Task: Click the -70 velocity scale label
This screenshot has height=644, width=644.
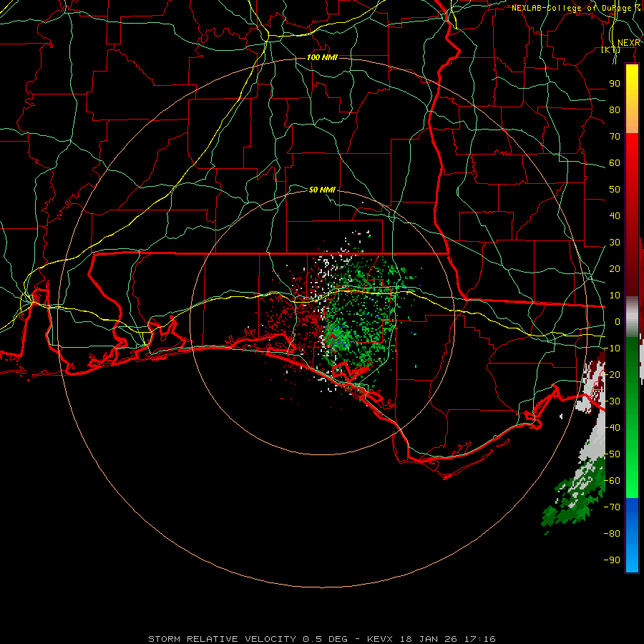Action: point(612,507)
